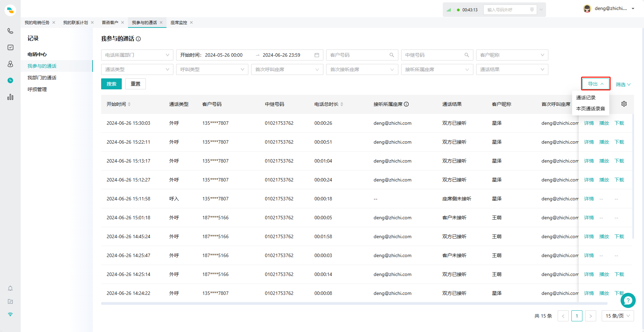Expand the 首次呼叫座席 dropdown
Screen dimensions: 644x332
tap(287, 69)
